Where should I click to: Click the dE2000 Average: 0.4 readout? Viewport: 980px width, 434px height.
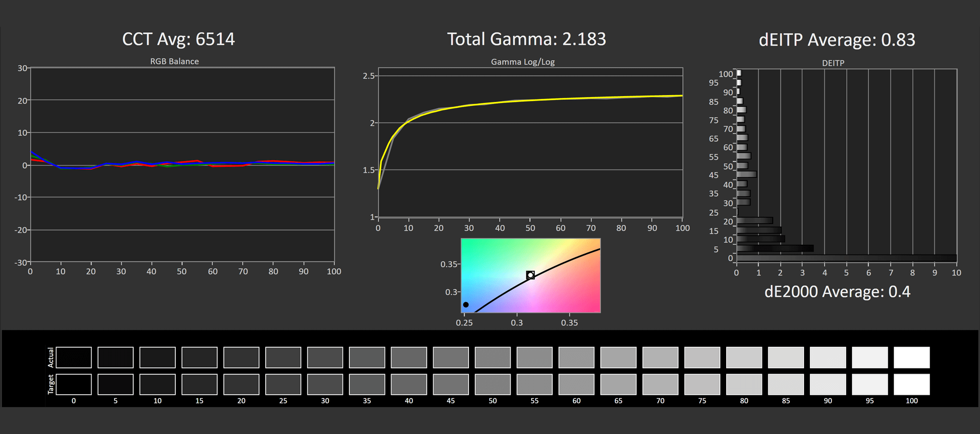click(x=837, y=292)
